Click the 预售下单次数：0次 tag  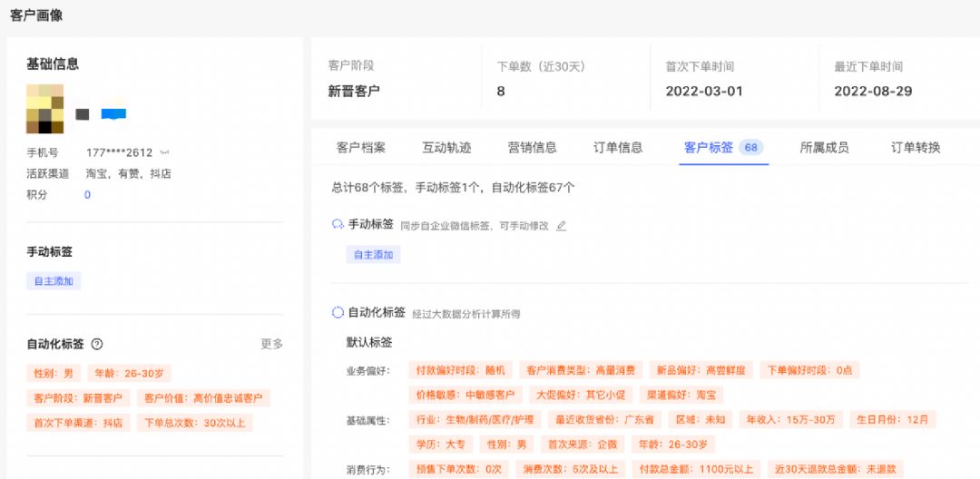(x=459, y=469)
